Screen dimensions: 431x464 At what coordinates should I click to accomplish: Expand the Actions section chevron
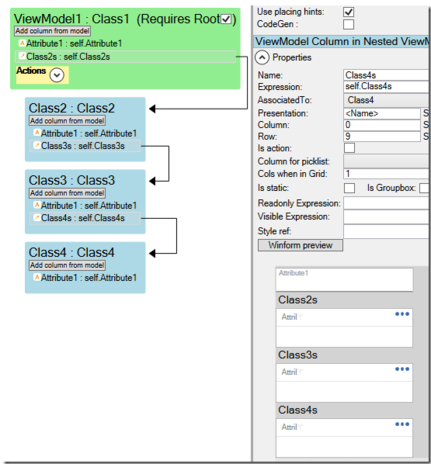coord(57,75)
